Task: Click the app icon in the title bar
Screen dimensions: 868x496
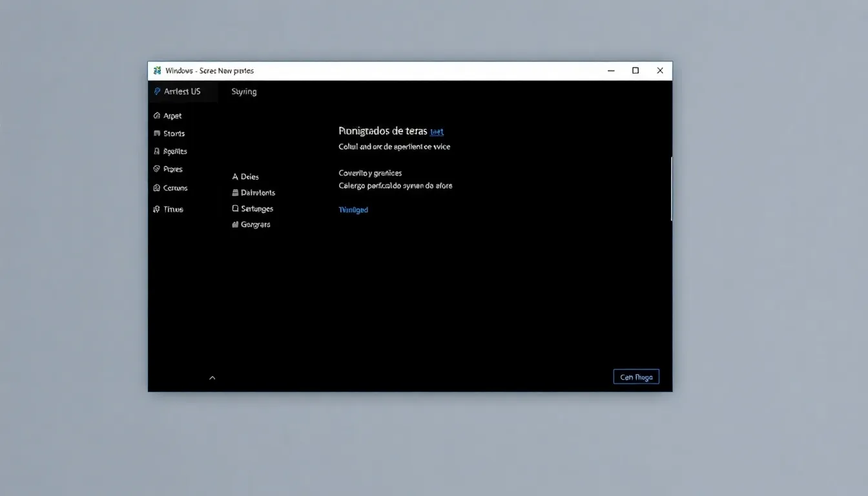Action: pyautogui.click(x=157, y=70)
